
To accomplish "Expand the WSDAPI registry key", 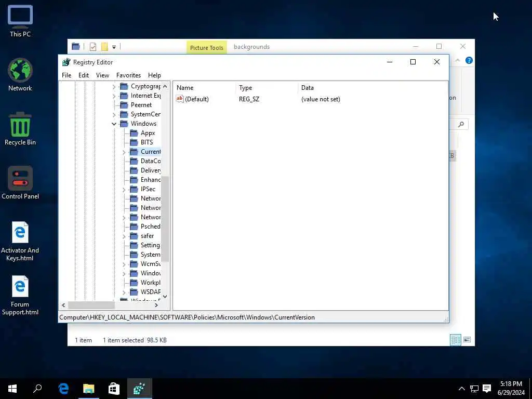I will 124,292.
